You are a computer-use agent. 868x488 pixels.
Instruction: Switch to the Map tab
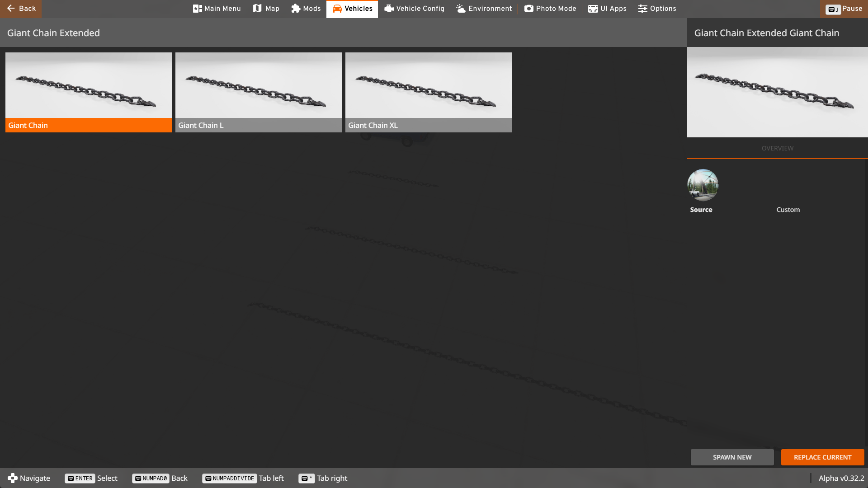tap(266, 9)
